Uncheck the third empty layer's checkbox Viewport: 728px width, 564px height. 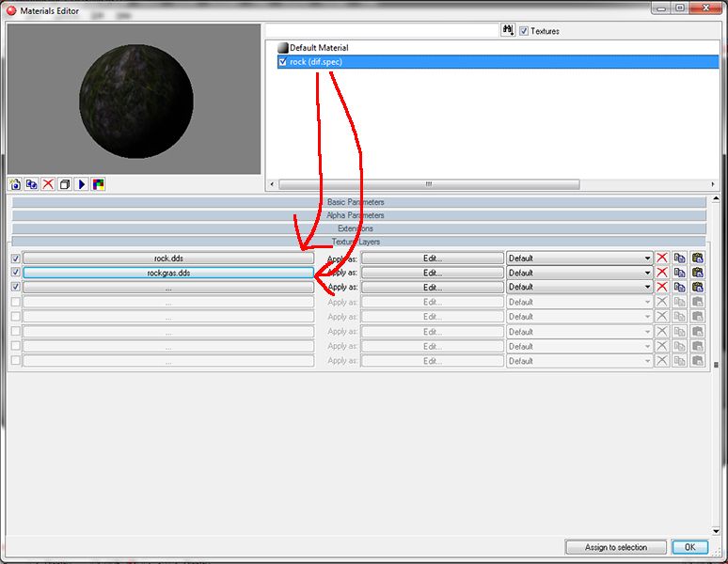tap(16, 287)
